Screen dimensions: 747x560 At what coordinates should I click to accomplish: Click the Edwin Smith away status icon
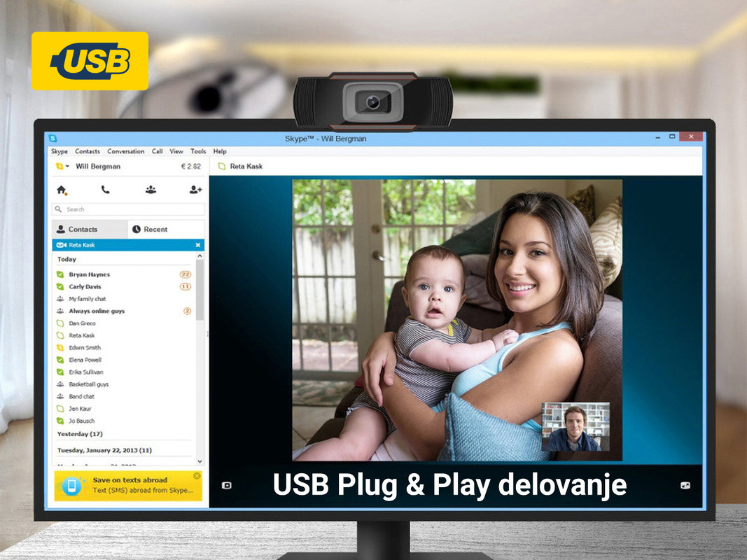60,348
